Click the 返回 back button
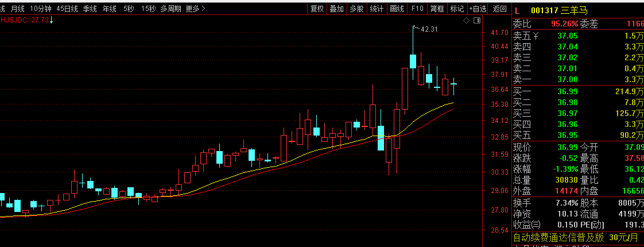Viewport: 644px width, 247px height. (499, 9)
